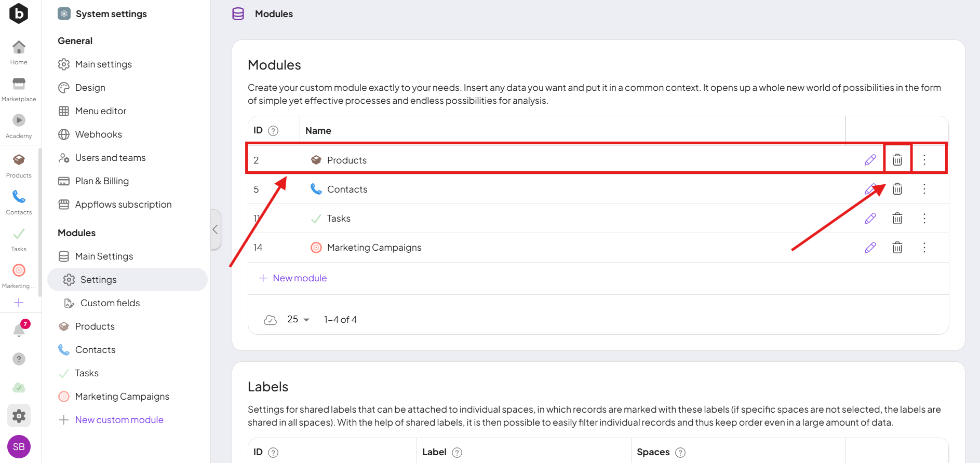Screen dimensions: 980x463
Task: Open the SB user avatar
Action: (x=19, y=446)
